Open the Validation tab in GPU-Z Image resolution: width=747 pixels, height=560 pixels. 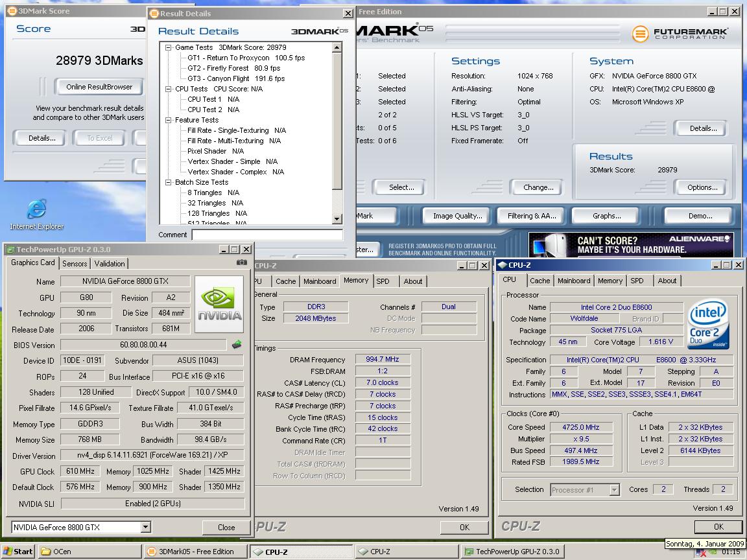click(110, 263)
